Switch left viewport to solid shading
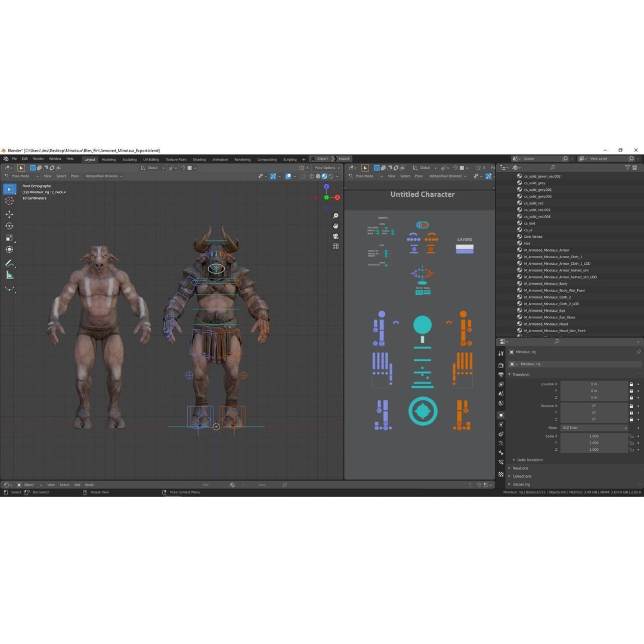Screen dimensions: 644x644 pyautogui.click(x=318, y=176)
